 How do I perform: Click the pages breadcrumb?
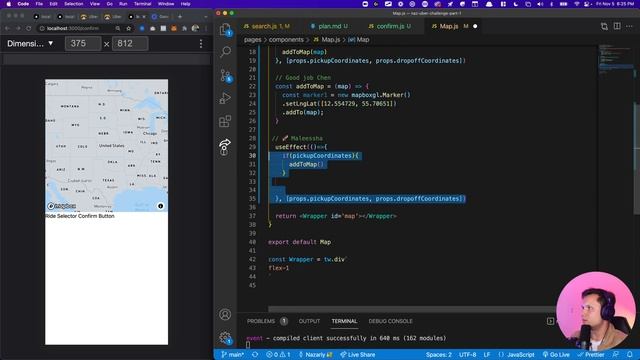[x=252, y=40]
